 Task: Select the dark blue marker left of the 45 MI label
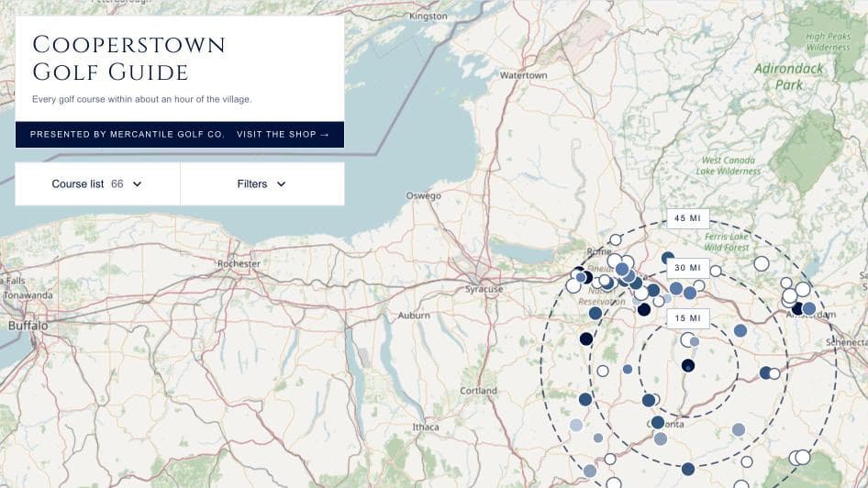click(668, 257)
